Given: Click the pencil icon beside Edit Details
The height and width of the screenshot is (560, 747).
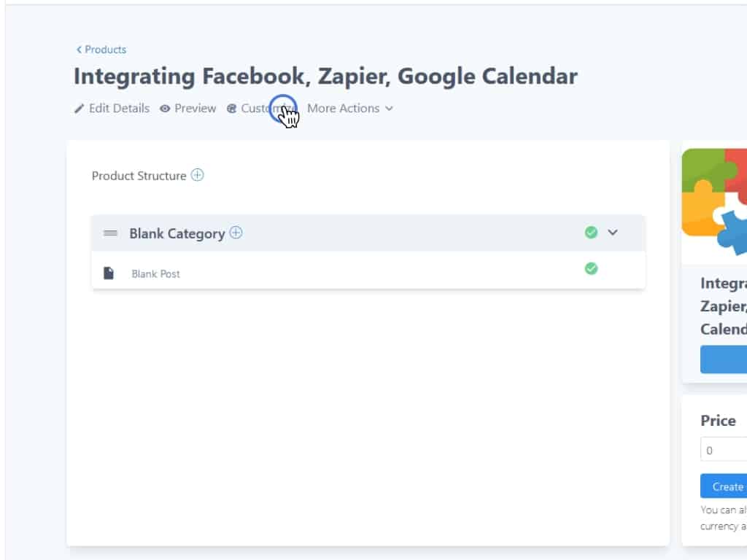Looking at the screenshot, I should tap(80, 109).
